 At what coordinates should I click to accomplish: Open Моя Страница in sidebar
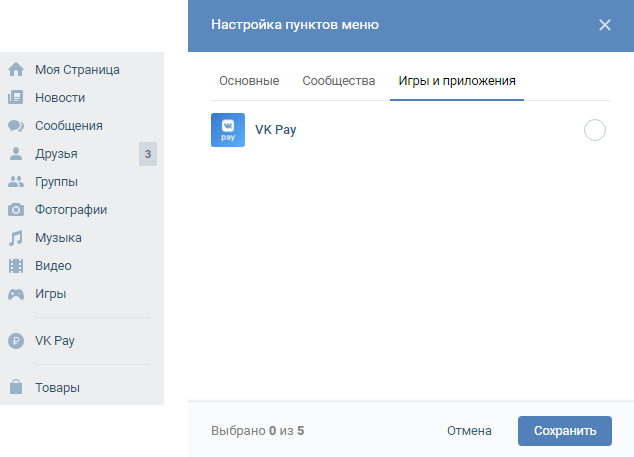coord(77,70)
